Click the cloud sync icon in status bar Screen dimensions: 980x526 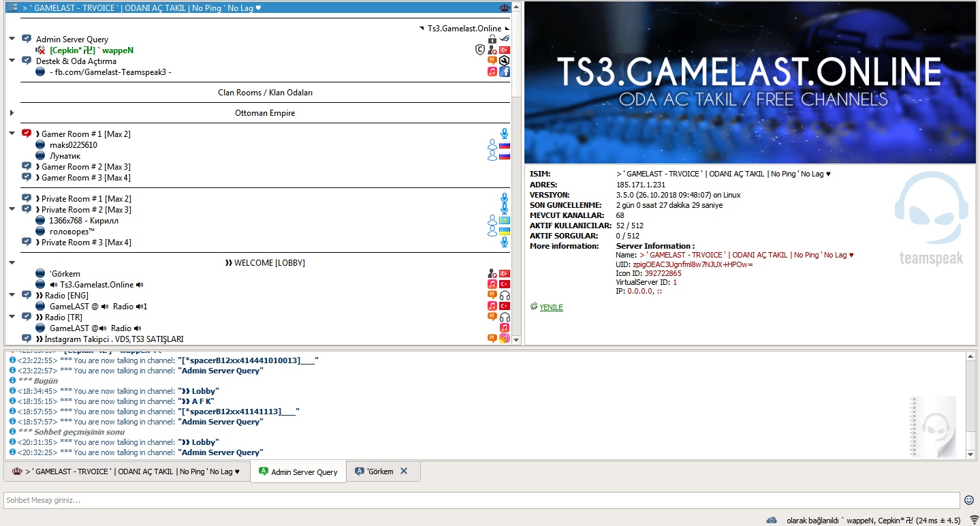coord(772,520)
